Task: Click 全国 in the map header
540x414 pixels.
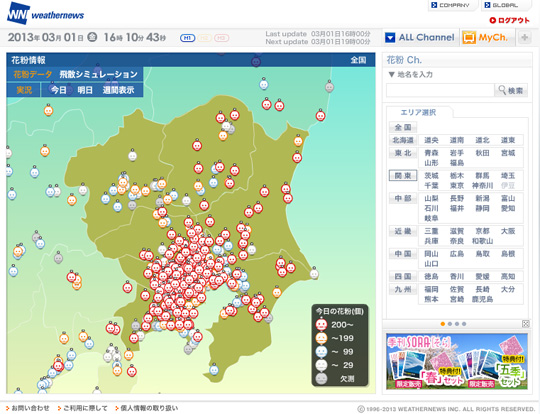Action: (x=358, y=60)
